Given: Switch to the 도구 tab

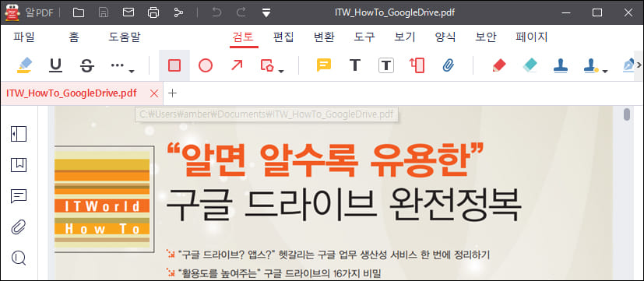Looking at the screenshot, I should [x=364, y=37].
